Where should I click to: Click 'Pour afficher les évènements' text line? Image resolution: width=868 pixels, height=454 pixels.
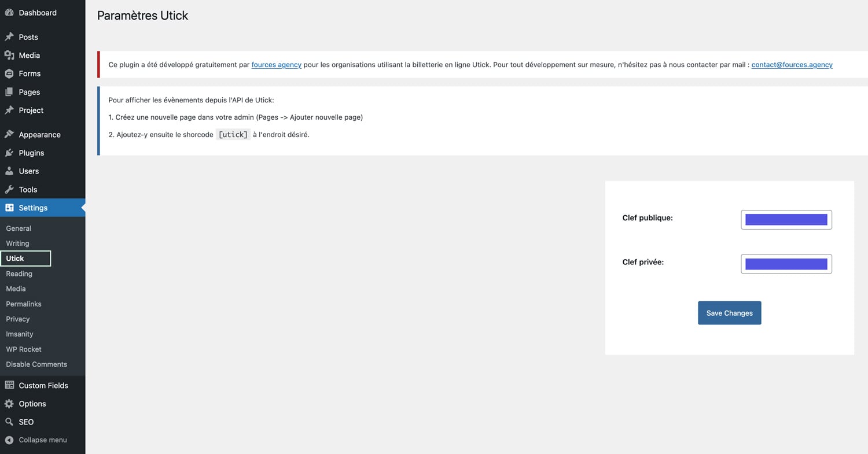[192, 100]
